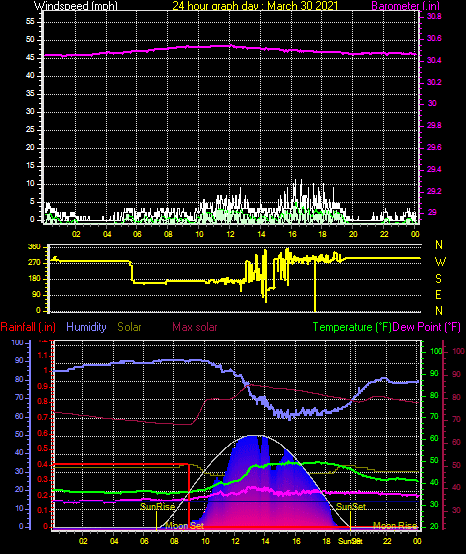Select the Humidity legend label
This screenshot has width=466, height=554.
tap(86, 327)
